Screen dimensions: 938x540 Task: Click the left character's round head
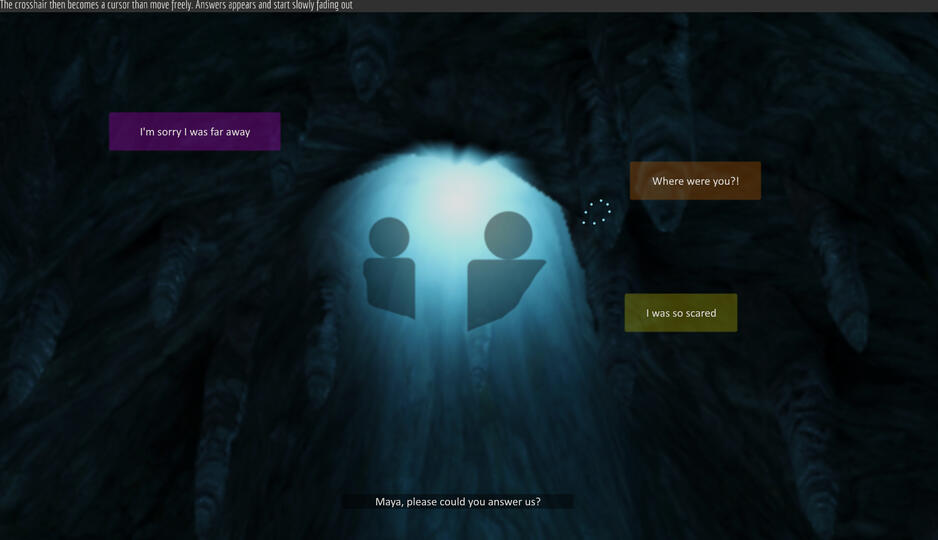(x=389, y=238)
